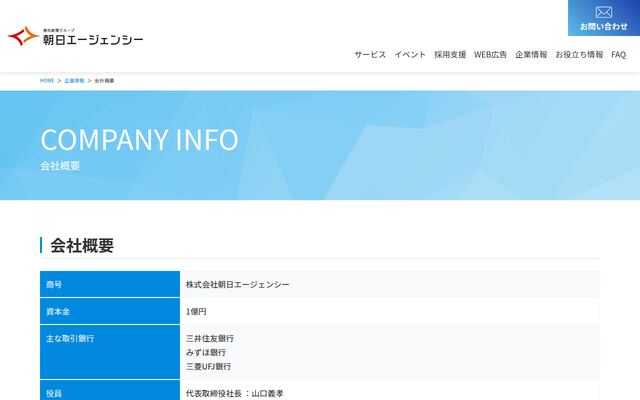Open the お問い合わせ contact button

tap(604, 18)
